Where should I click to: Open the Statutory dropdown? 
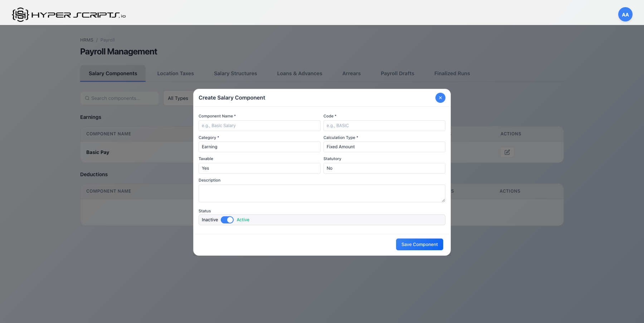tap(384, 168)
